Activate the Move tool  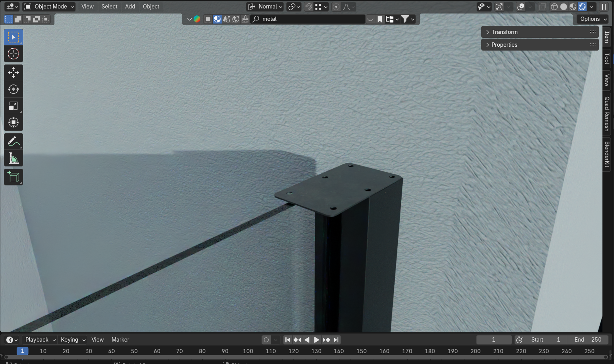pyautogui.click(x=14, y=73)
